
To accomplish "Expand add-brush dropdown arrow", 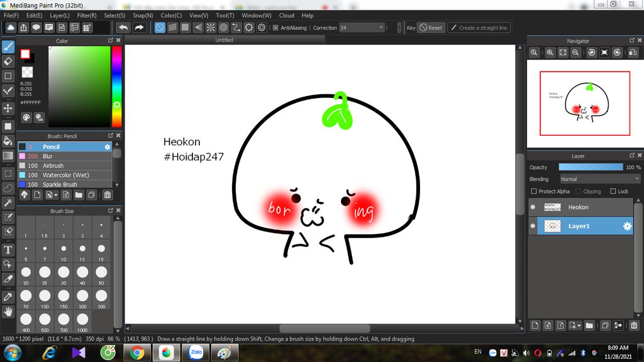I will point(56,195).
